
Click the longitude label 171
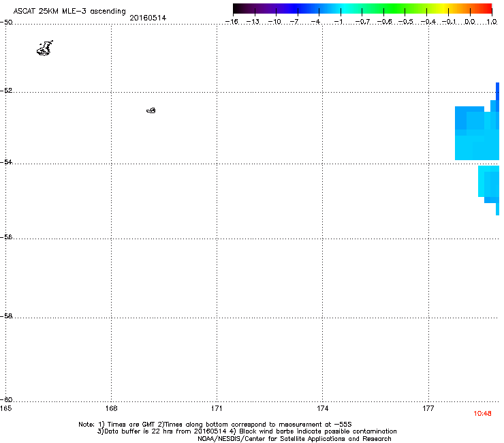217,408
